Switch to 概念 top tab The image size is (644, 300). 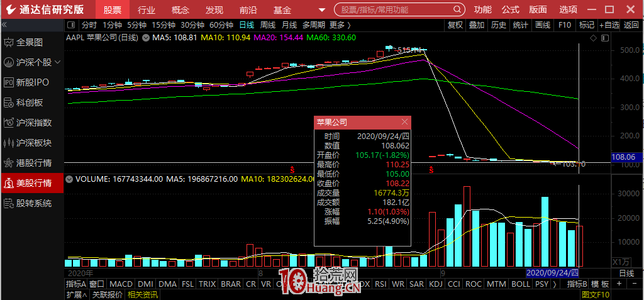[180, 9]
